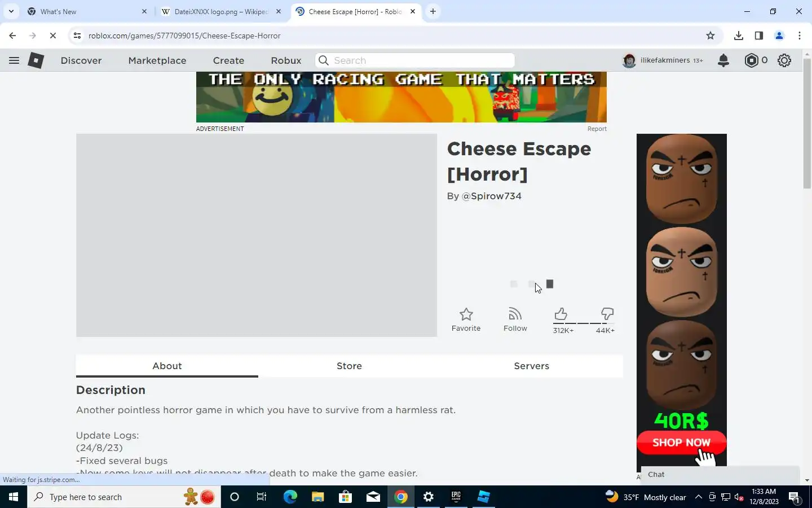812x508 pixels.
Task: Click SHOP NOW on the side ad
Action: tap(681, 443)
